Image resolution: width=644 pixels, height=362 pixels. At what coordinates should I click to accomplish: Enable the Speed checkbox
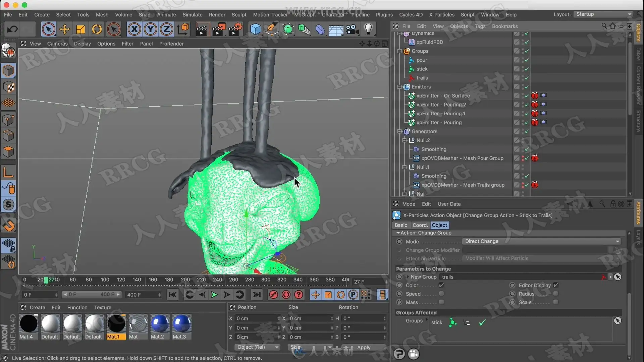click(x=441, y=294)
